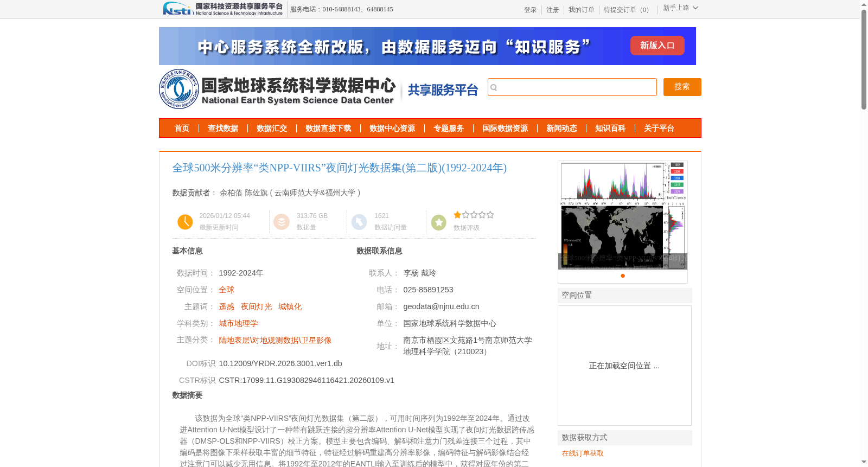The width and height of the screenshot is (868, 467).
Task: Open the 知识百科 menu item
Action: [x=610, y=129]
